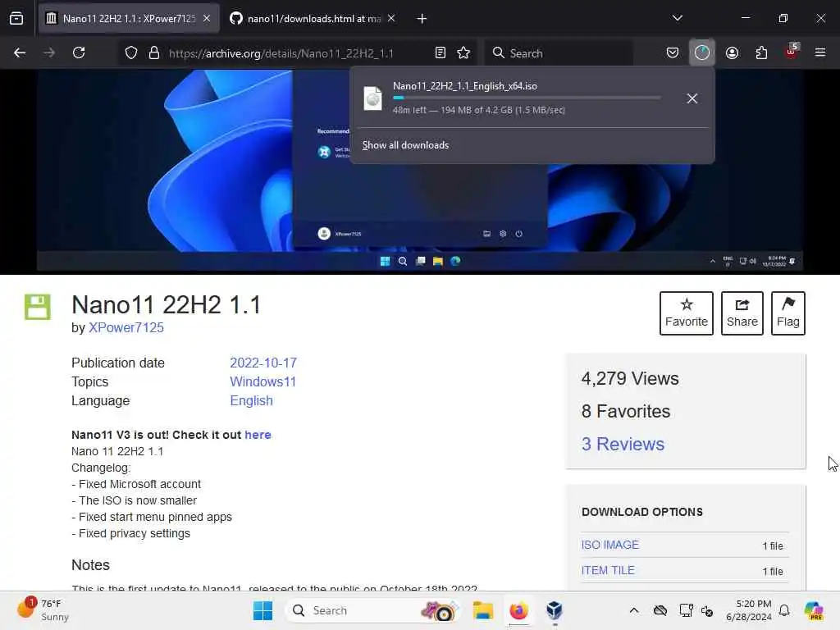The height and width of the screenshot is (630, 840).
Task: Open the English language link
Action: tap(251, 400)
